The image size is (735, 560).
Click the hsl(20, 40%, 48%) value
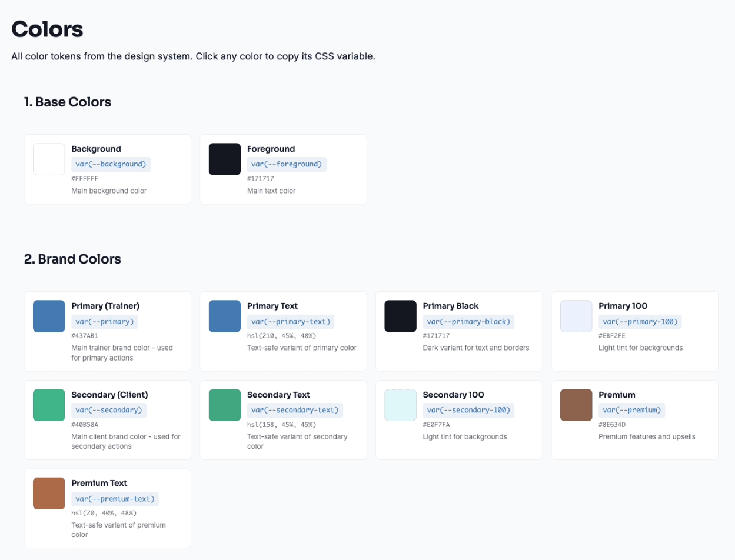point(104,513)
